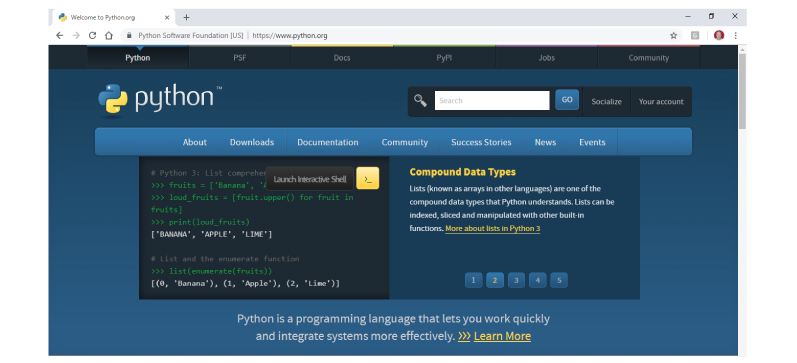The height and width of the screenshot is (363, 797).
Task: Click the ['BANANA', 'APPLE', 'LIME'] output line
Action: pyautogui.click(x=211, y=234)
